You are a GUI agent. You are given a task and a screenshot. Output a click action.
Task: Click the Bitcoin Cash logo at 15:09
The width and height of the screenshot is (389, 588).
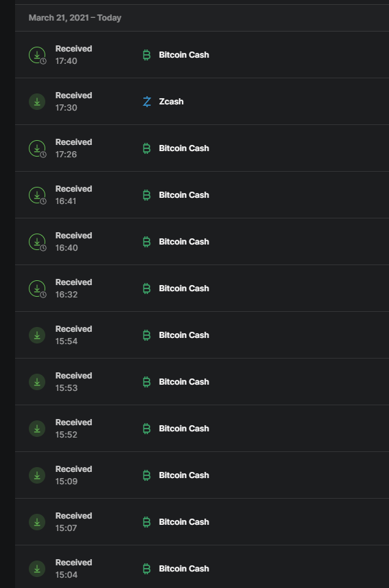pos(147,475)
